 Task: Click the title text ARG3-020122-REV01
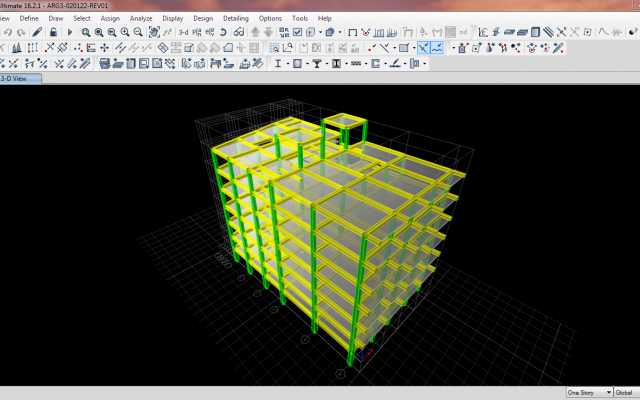(x=76, y=6)
